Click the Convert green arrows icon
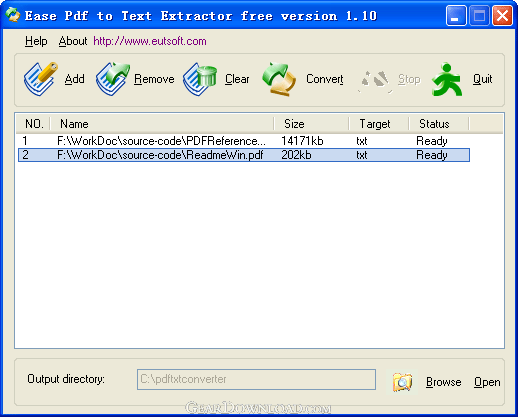Screen dimensions: 518x417 point(279,79)
